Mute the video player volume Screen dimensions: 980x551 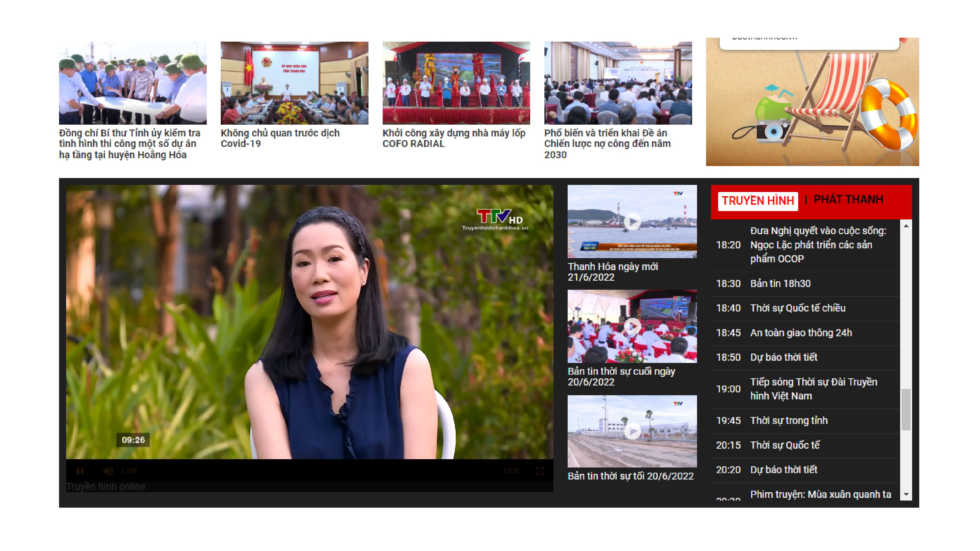click(x=108, y=471)
